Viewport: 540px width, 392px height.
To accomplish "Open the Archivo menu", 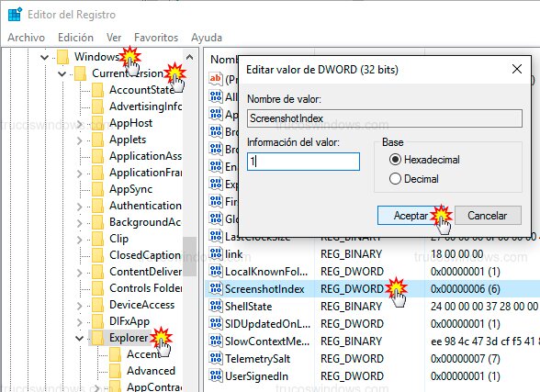I will (26, 37).
